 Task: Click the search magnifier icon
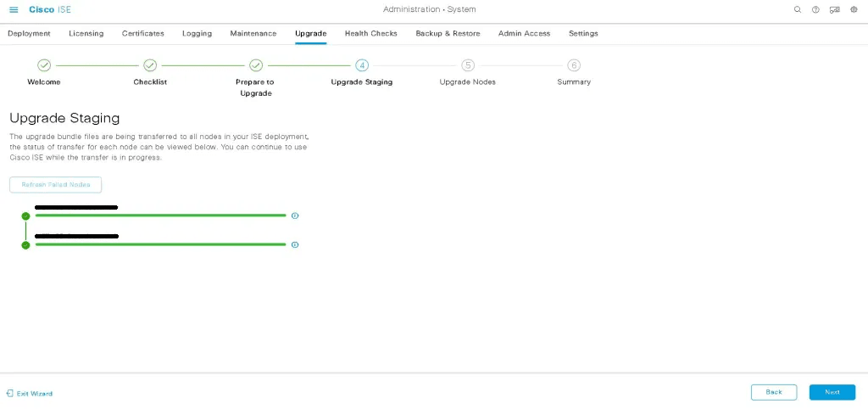797,9
